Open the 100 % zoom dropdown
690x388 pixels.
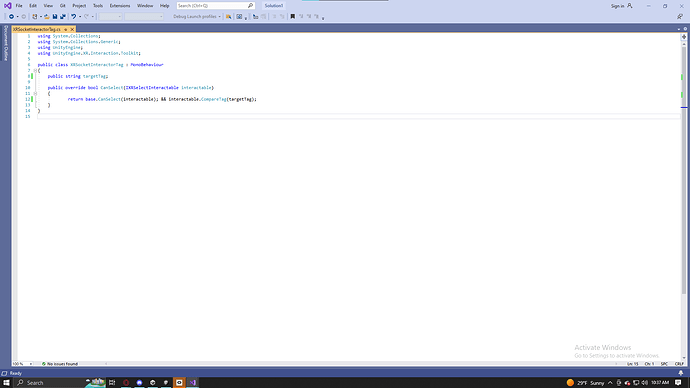[22, 364]
